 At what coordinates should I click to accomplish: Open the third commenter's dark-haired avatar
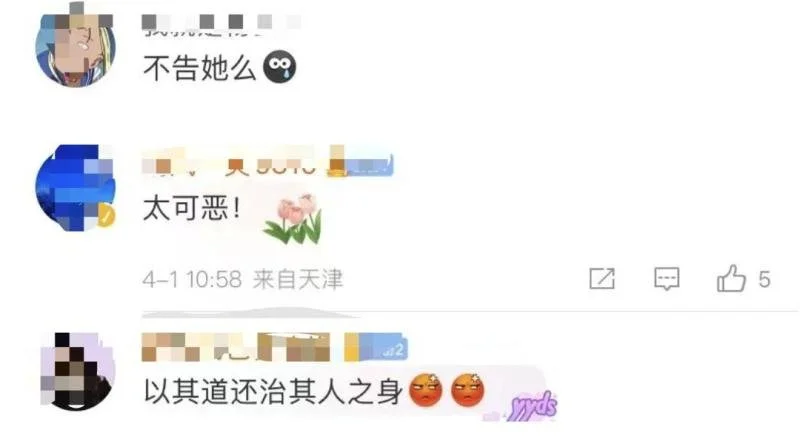click(x=77, y=371)
